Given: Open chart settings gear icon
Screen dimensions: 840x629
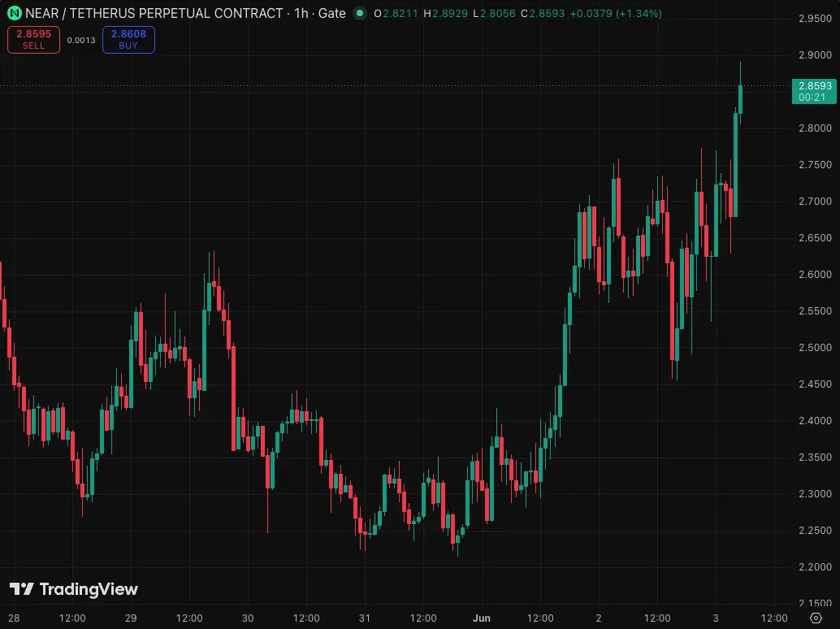Looking at the screenshot, I should click(x=816, y=618).
